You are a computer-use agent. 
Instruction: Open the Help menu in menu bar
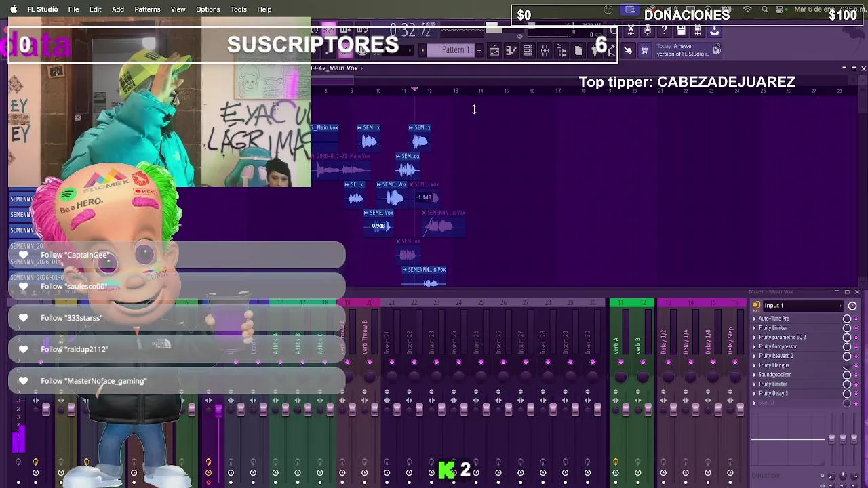264,9
